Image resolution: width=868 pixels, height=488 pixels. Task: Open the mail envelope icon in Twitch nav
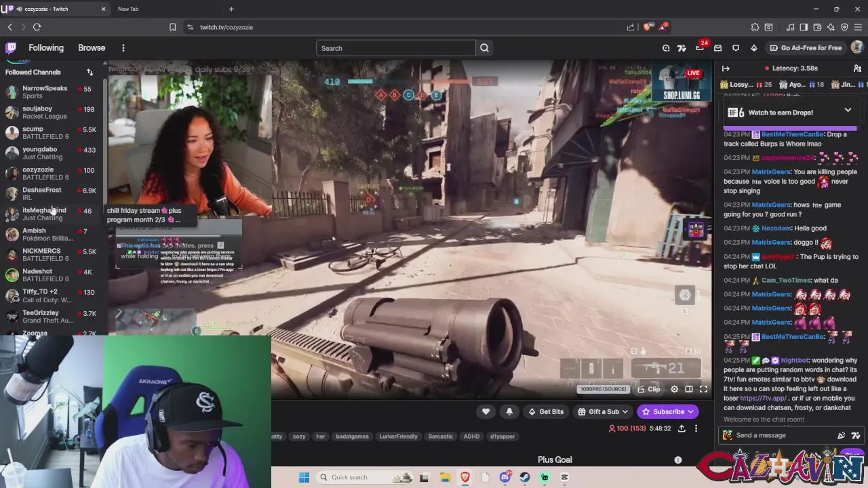click(717, 48)
